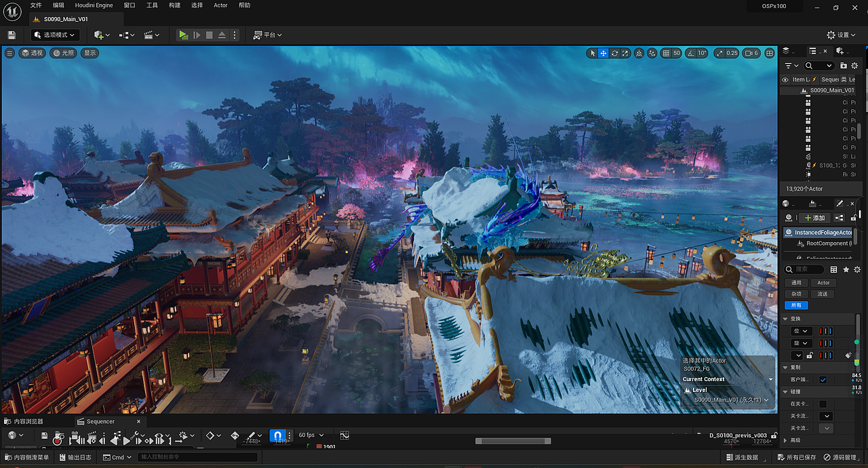Choose the select objects arrow tool
Screen dimensions: 868x468
click(592, 53)
